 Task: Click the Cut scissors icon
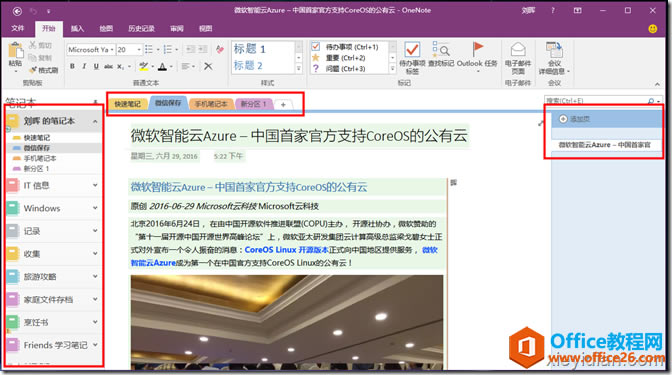click(33, 45)
